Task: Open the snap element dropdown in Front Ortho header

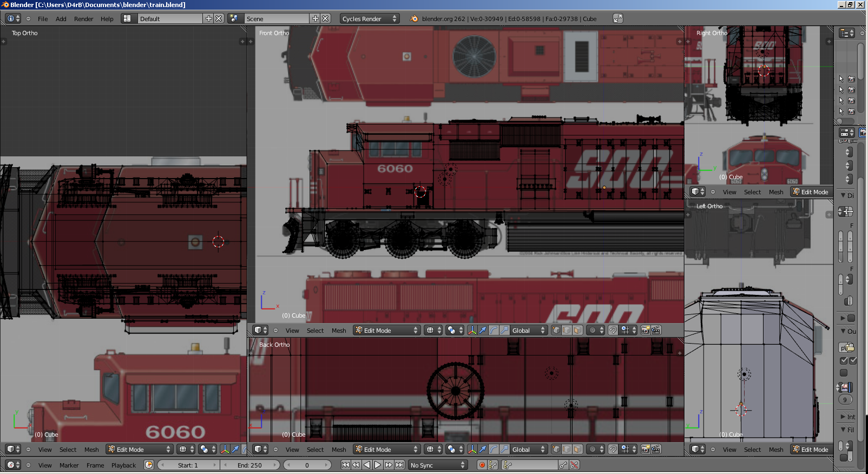Action: point(629,330)
